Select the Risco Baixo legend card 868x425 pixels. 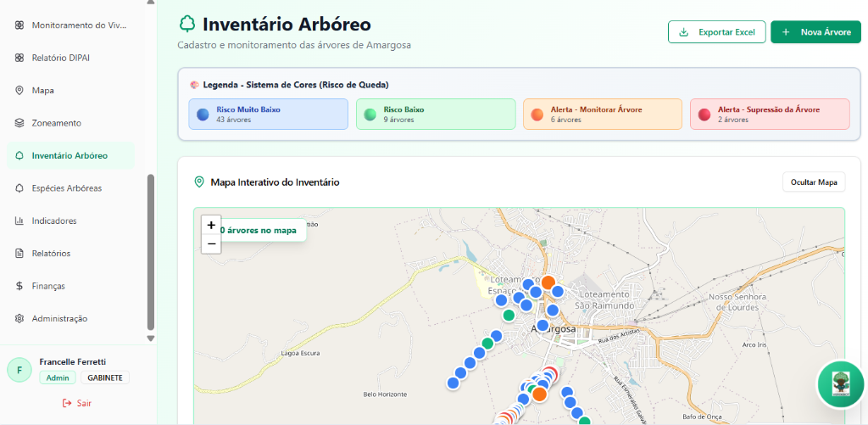pos(436,115)
